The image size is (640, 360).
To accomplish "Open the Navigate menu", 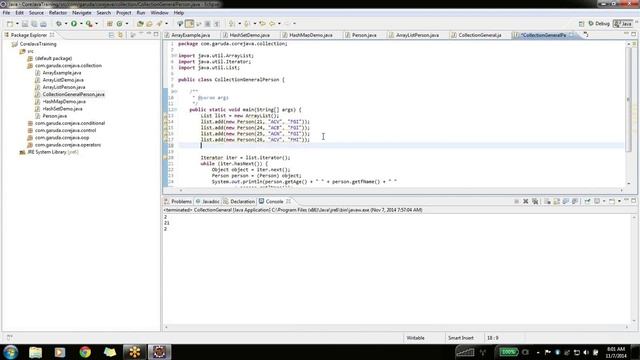I will pos(82,13).
